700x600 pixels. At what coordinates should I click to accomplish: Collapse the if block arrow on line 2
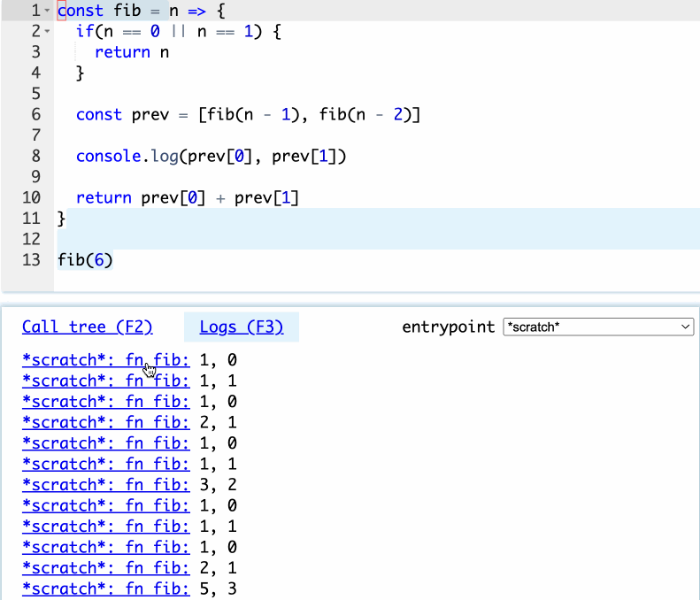coord(47,32)
